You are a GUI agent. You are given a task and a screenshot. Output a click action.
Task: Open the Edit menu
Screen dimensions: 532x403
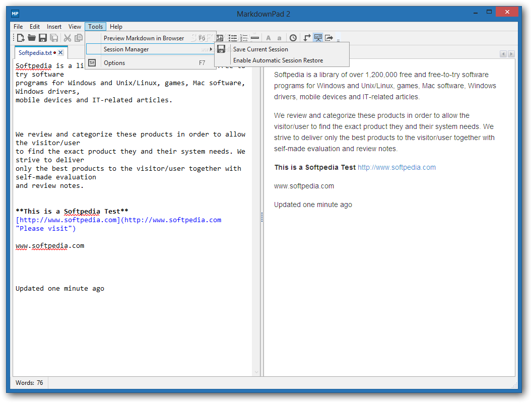pyautogui.click(x=35, y=27)
